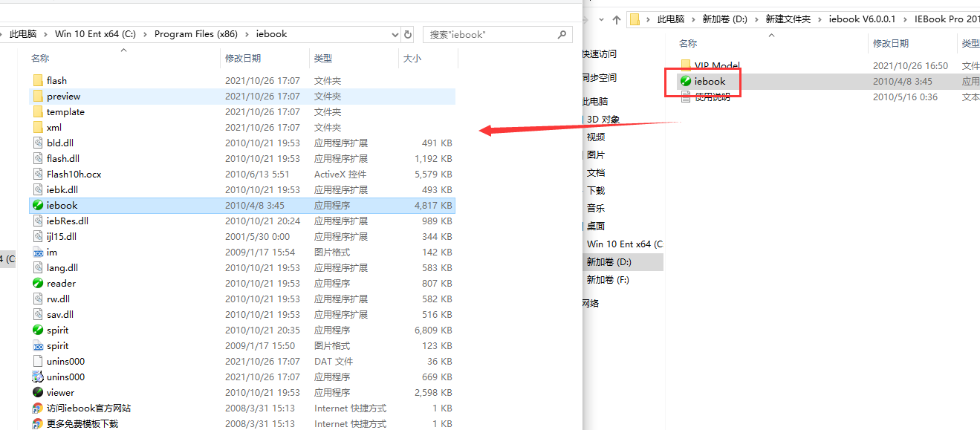The height and width of the screenshot is (430, 980).
Task: Go to Program Files (x86) breadcrumb
Action: 195,34
